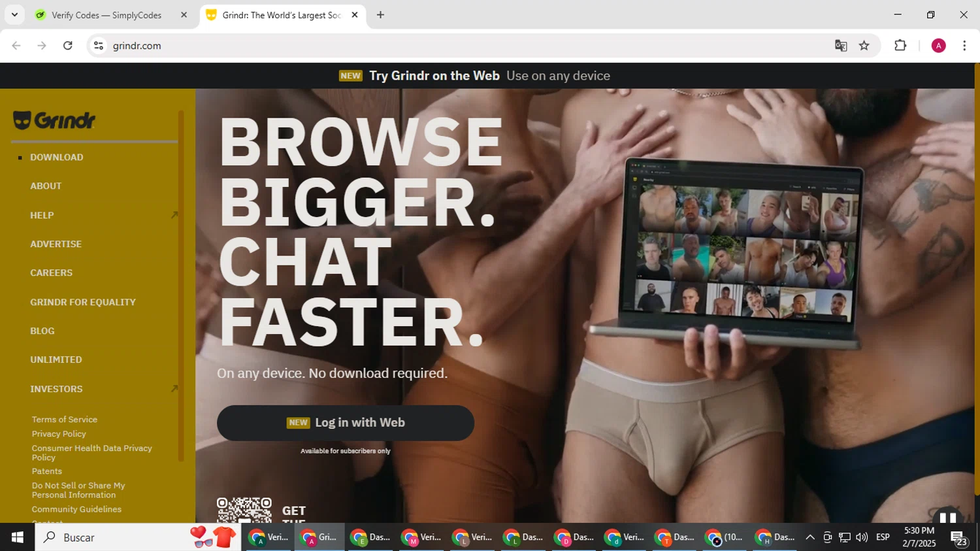The width and height of the screenshot is (980, 551).
Task: Switch to the Gri... Chrome taskbar window
Action: pyautogui.click(x=319, y=537)
